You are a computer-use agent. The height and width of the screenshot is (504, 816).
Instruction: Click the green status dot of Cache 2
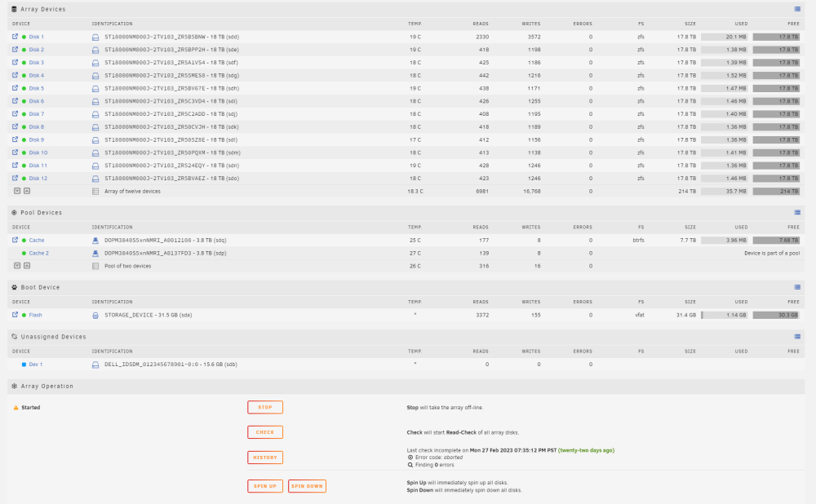click(x=24, y=254)
